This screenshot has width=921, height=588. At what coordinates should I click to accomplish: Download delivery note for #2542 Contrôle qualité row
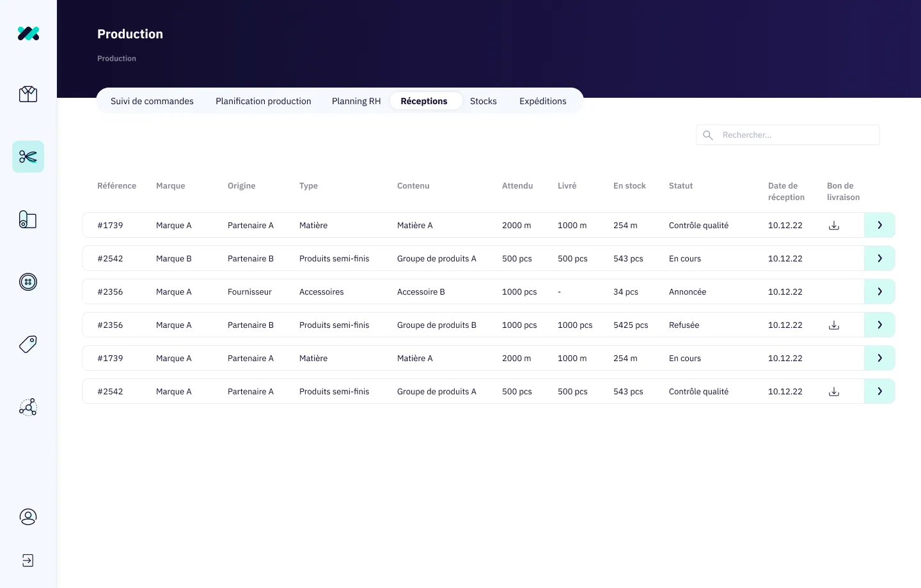coord(834,392)
